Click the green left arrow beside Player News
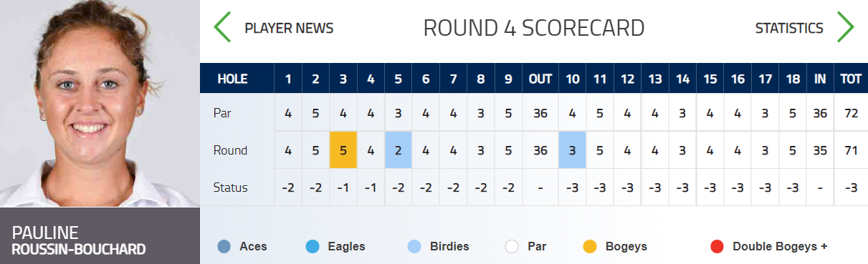Viewport: 868px width, 264px height. tap(222, 27)
